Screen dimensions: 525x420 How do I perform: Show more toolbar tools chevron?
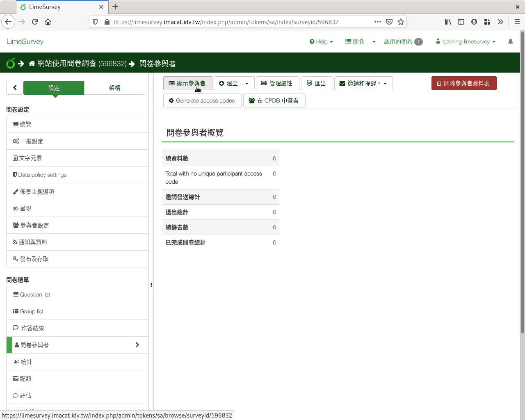pyautogui.click(x=500, y=22)
